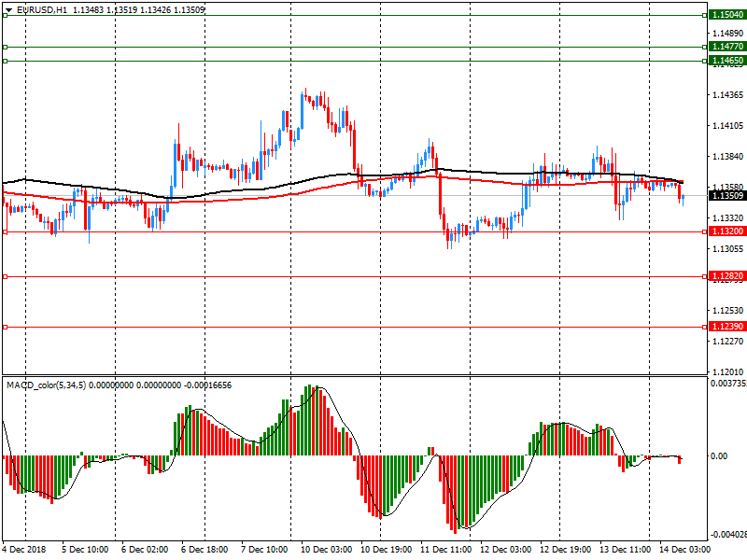This screenshot has width=747, height=560.
Task: Click the 10 Dec 03:00 time axis label
Action: click(327, 551)
